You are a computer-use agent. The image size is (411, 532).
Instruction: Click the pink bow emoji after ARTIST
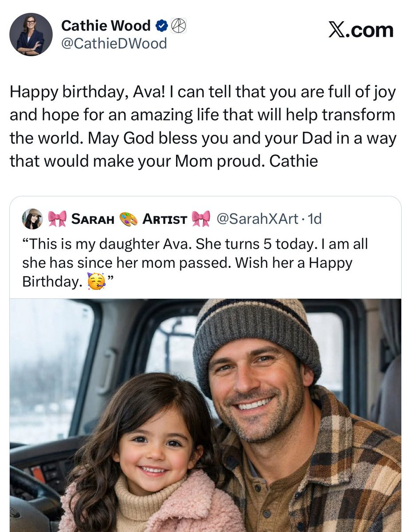[x=201, y=219]
